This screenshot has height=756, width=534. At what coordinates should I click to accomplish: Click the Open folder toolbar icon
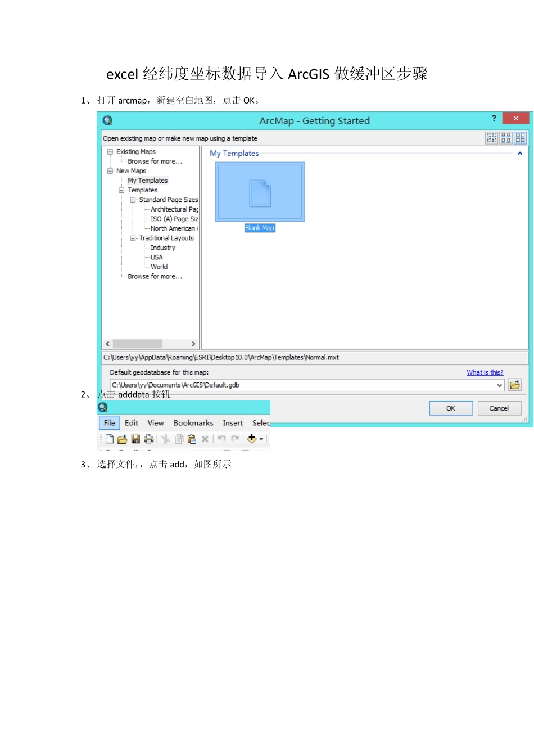tap(122, 439)
